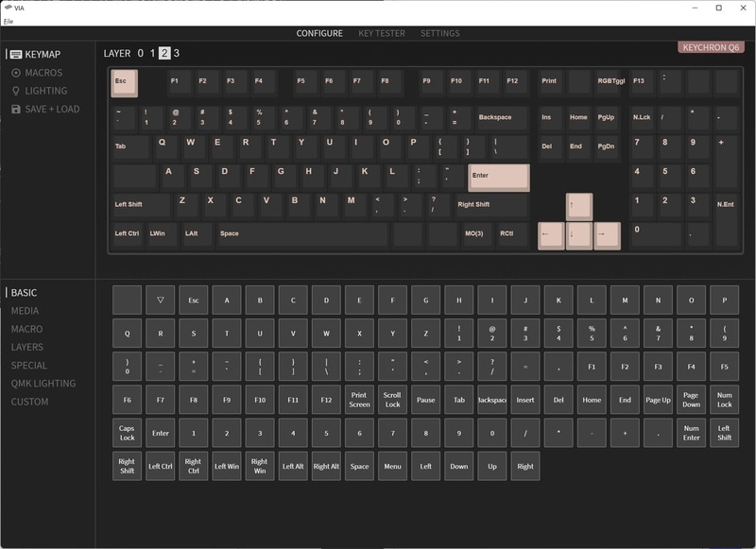Select the Print key on keymap
756x549 pixels.
551,82
